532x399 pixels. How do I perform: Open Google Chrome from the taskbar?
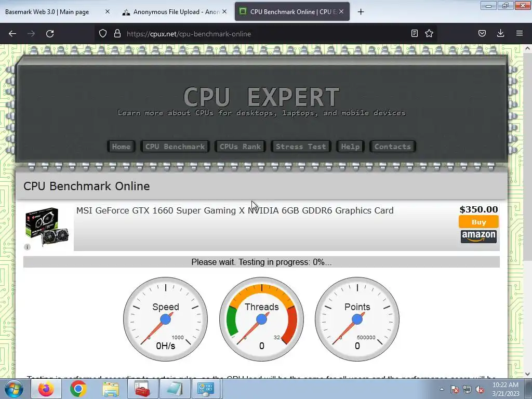click(78, 389)
